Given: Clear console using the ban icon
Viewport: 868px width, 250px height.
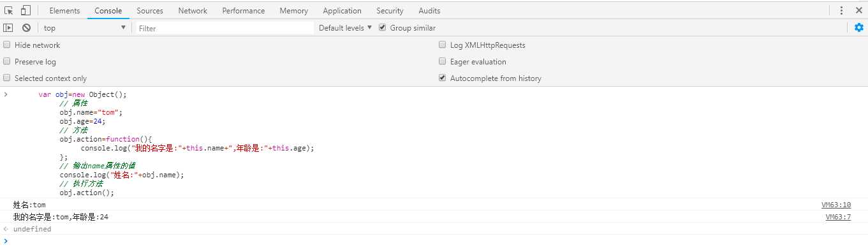Looking at the screenshot, I should [x=26, y=27].
